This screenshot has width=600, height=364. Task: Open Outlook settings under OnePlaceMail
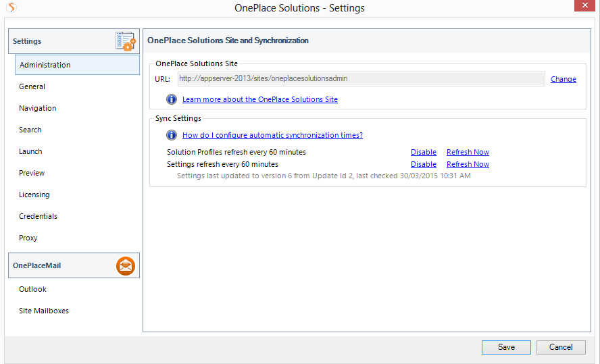tap(32, 289)
